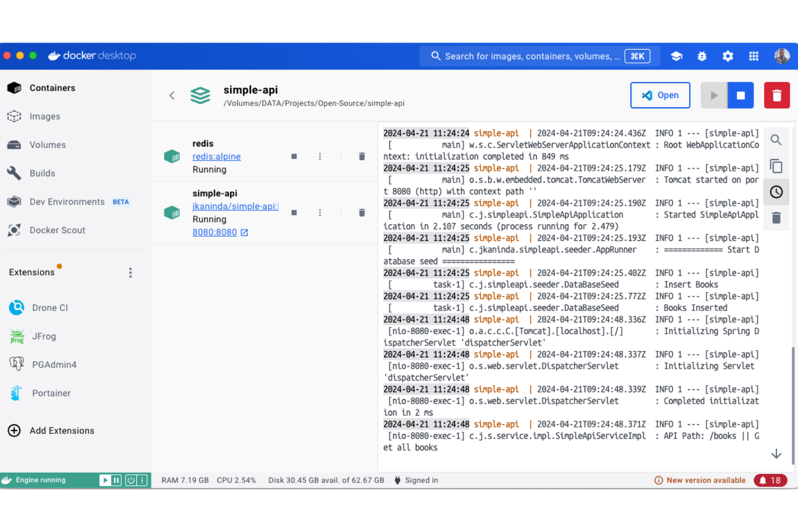Image resolution: width=798 pixels, height=532 pixels.
Task: Select Dev Environments in the sidebar
Action: click(67, 202)
